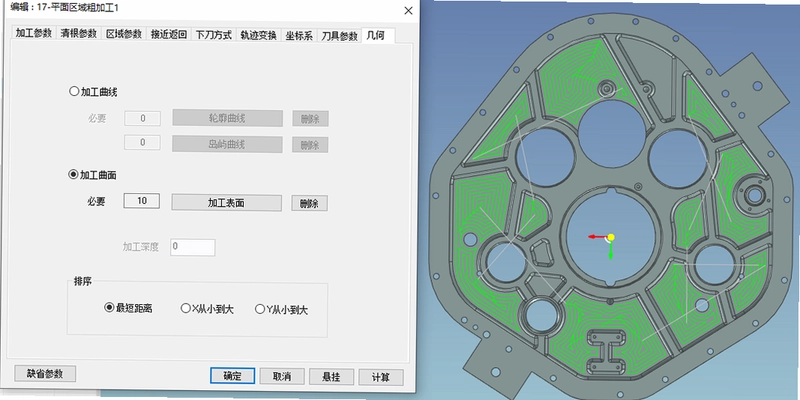The height and width of the screenshot is (400, 800).
Task: Open the 清根参数 tab
Action: 79,34
